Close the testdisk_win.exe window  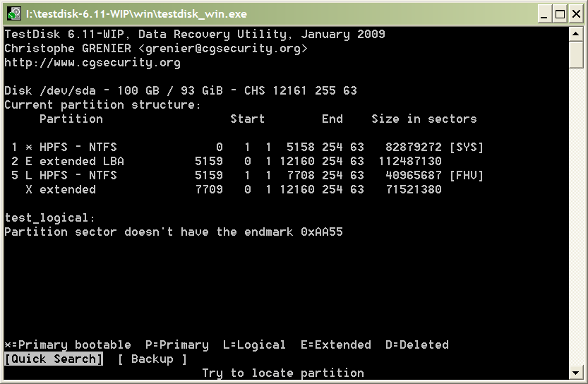(576, 14)
